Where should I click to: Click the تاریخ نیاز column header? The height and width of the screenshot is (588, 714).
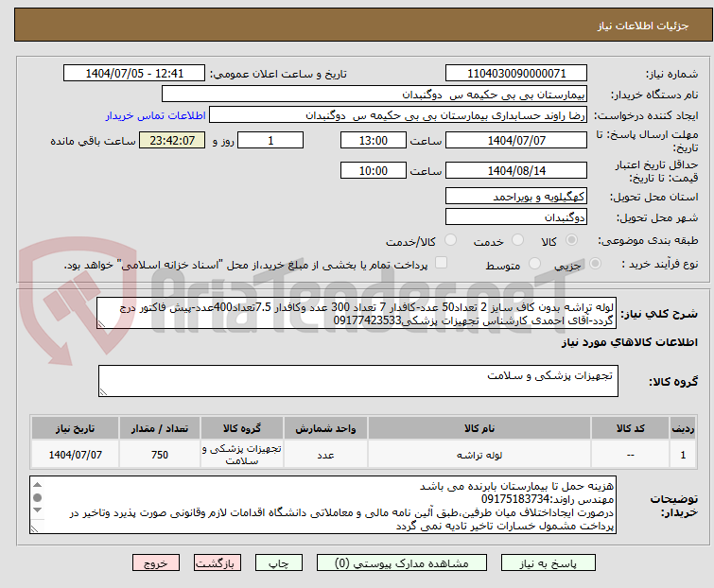(x=75, y=428)
